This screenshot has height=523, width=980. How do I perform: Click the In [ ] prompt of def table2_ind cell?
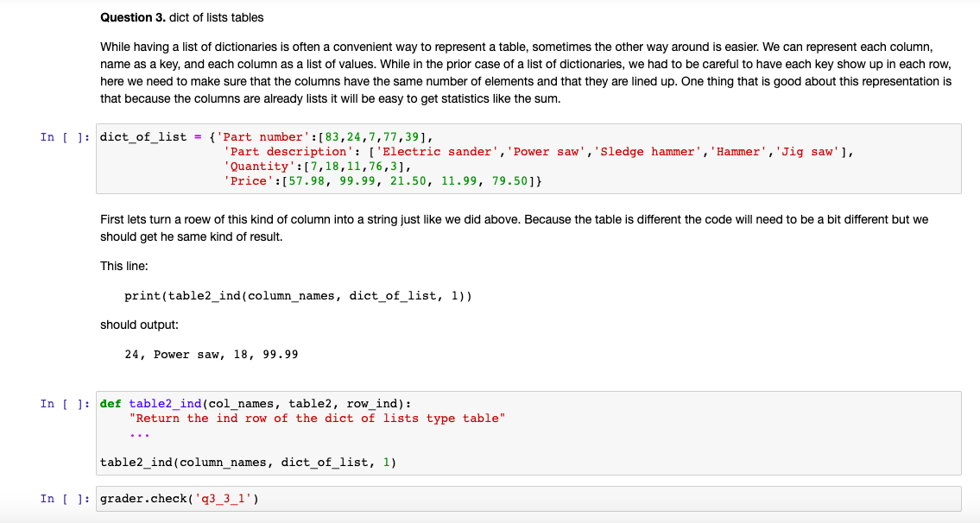(65, 404)
